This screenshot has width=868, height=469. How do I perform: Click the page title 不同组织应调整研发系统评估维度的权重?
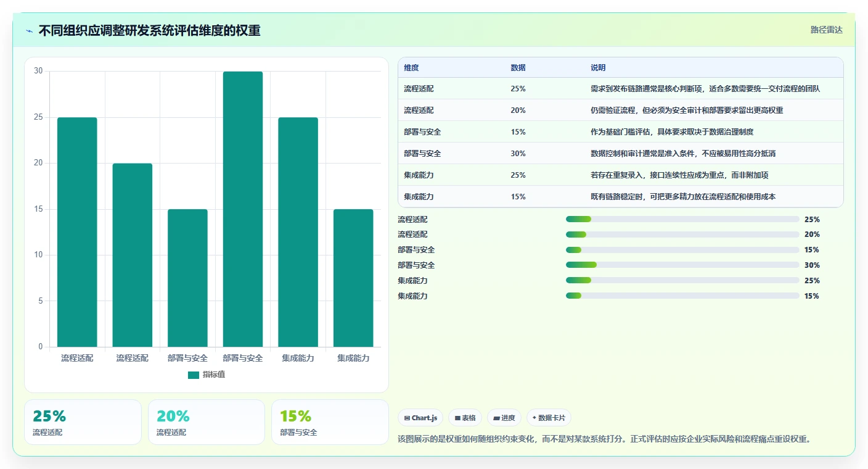point(149,30)
